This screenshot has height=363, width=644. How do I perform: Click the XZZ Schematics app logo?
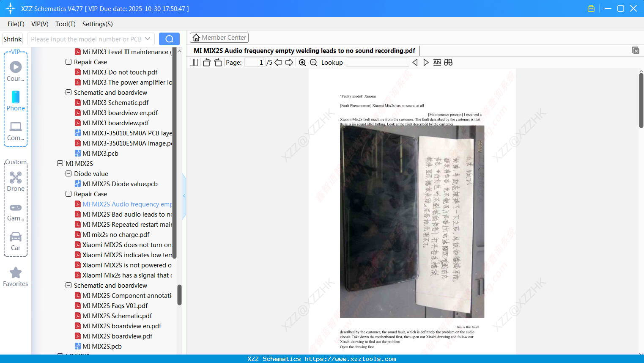tap(11, 8)
